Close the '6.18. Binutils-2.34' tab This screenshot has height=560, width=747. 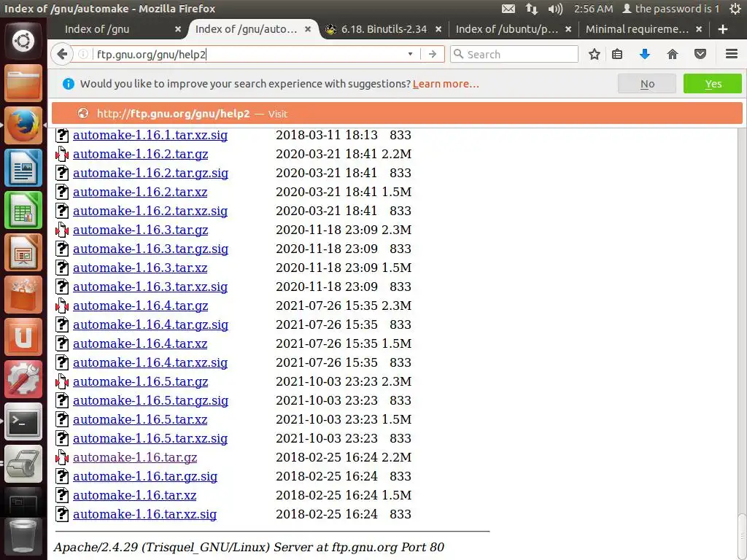pos(438,29)
